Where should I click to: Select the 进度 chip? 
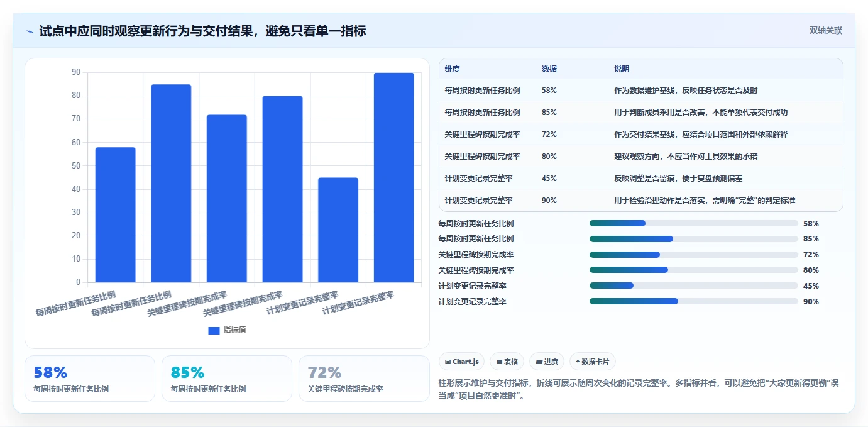coord(547,362)
